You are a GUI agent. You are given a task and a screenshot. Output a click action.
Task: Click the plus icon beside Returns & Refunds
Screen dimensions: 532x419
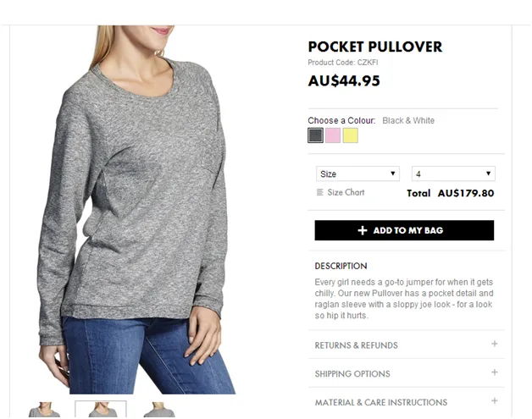pyautogui.click(x=495, y=344)
